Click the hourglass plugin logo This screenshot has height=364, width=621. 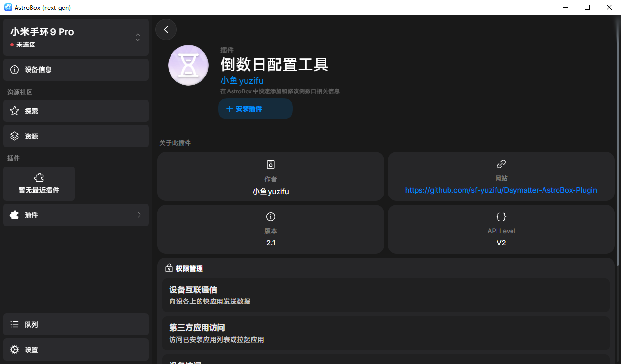coord(188,65)
